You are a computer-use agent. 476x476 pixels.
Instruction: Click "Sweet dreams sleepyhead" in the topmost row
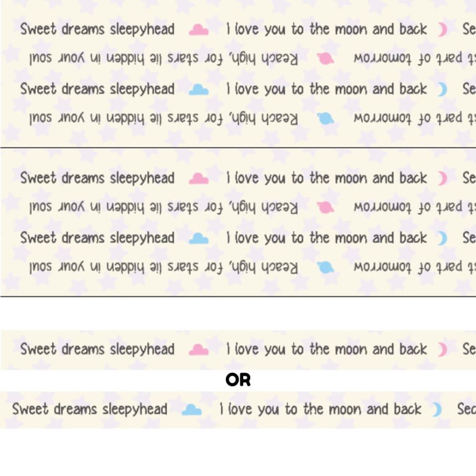pyautogui.click(x=97, y=30)
